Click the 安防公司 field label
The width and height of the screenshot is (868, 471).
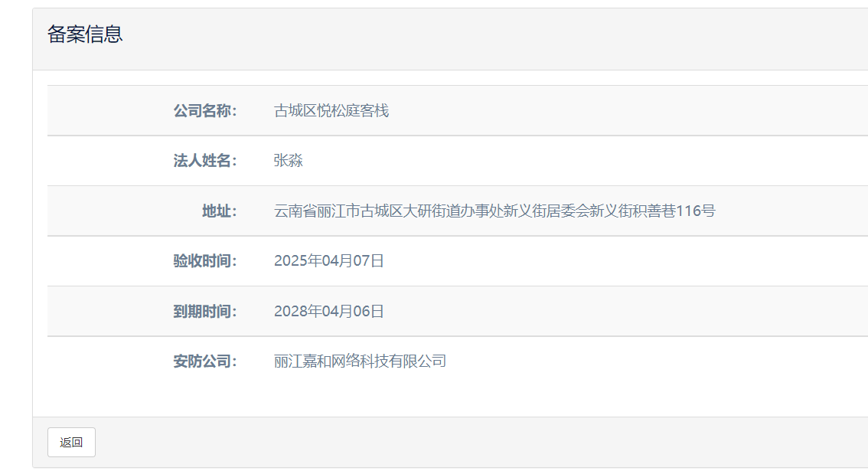(204, 361)
